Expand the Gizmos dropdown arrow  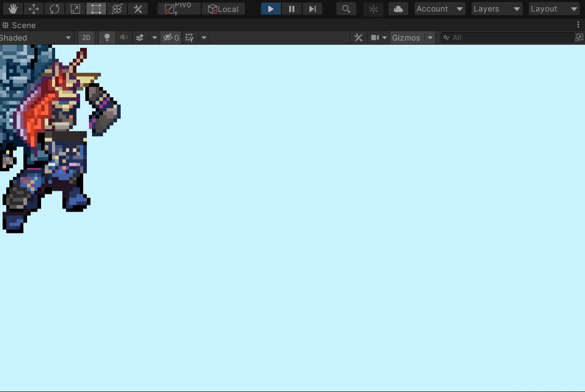point(430,37)
